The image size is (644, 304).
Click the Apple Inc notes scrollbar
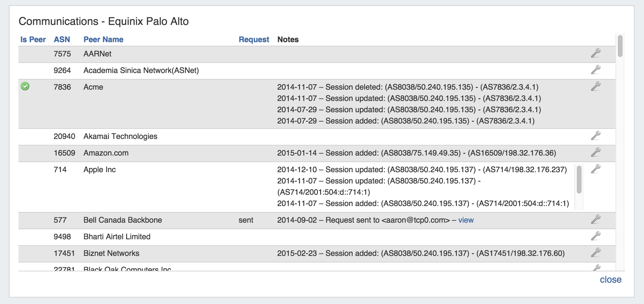pos(579,180)
